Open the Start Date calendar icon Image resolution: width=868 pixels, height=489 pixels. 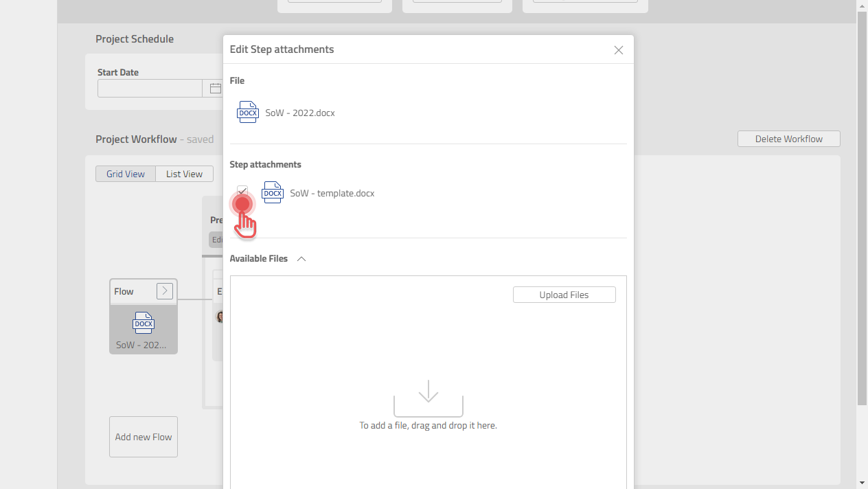[x=215, y=88]
